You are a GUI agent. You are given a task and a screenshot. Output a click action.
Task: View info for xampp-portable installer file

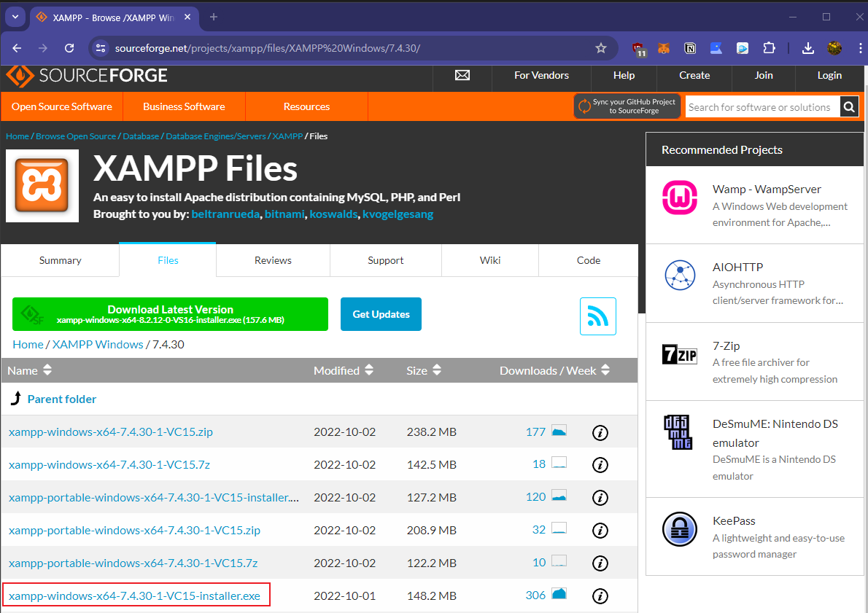[600, 497]
